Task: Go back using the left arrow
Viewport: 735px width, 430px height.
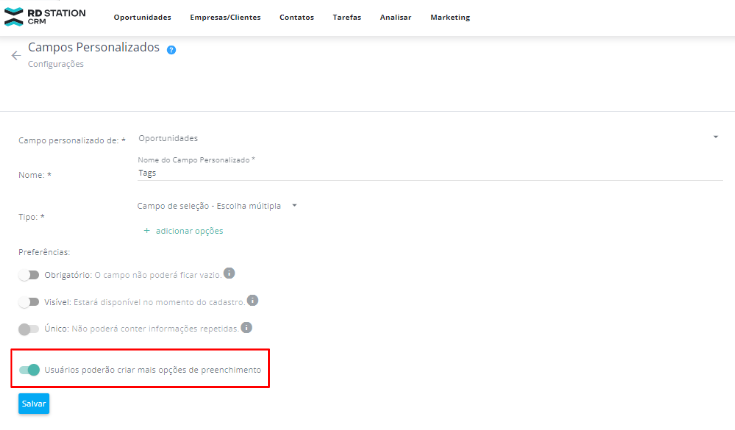Action: [15, 56]
